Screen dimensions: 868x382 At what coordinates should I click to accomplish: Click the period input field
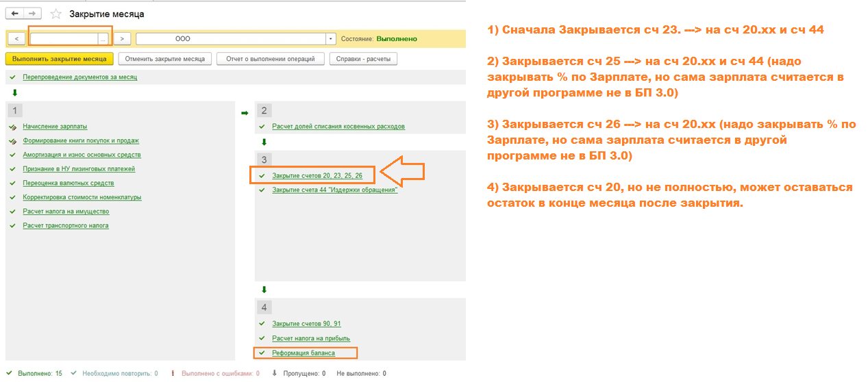tap(64, 39)
